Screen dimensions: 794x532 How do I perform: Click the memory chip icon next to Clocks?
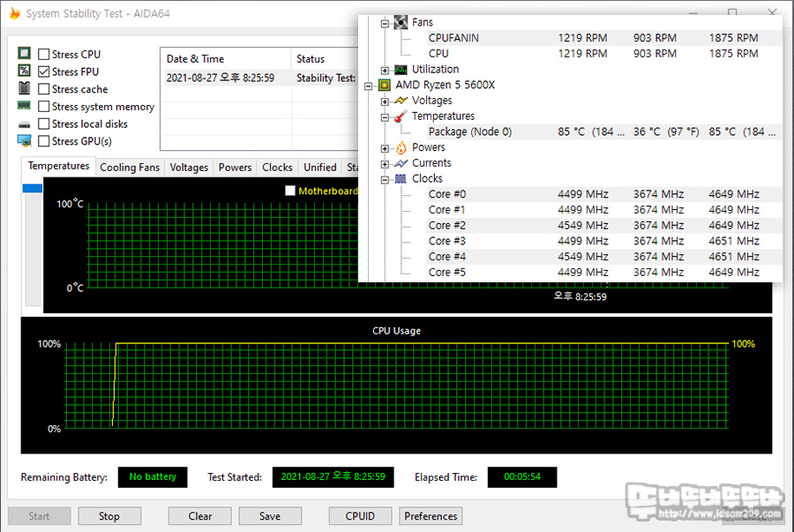tap(401, 179)
